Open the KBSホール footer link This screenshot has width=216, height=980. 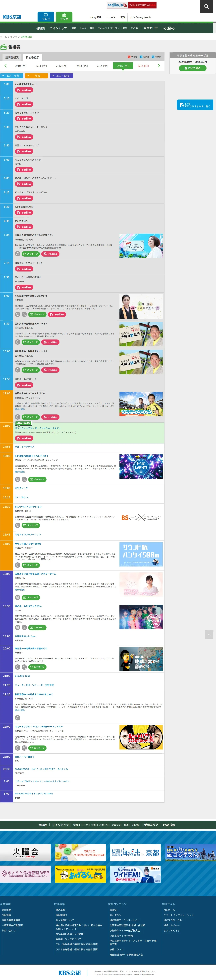169,910
